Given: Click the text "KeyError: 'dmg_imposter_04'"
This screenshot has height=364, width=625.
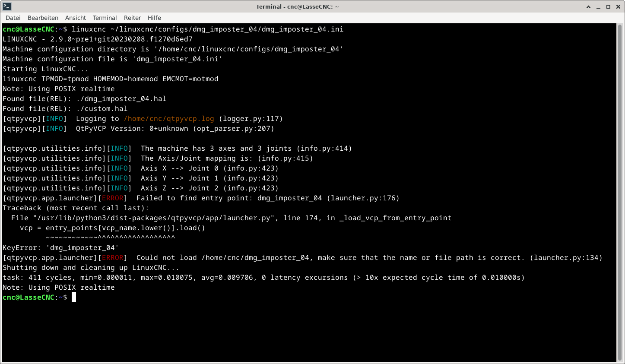Looking at the screenshot, I should pos(61,248).
